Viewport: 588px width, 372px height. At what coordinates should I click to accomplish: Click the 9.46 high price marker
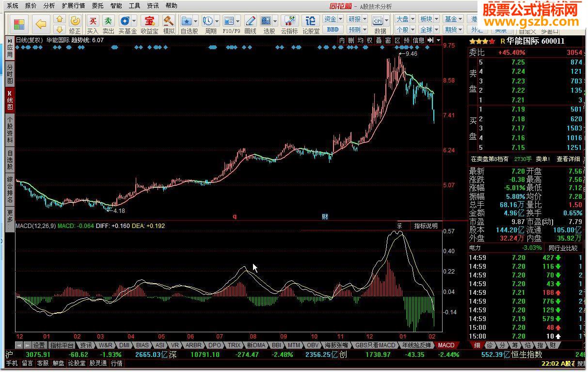pos(411,54)
